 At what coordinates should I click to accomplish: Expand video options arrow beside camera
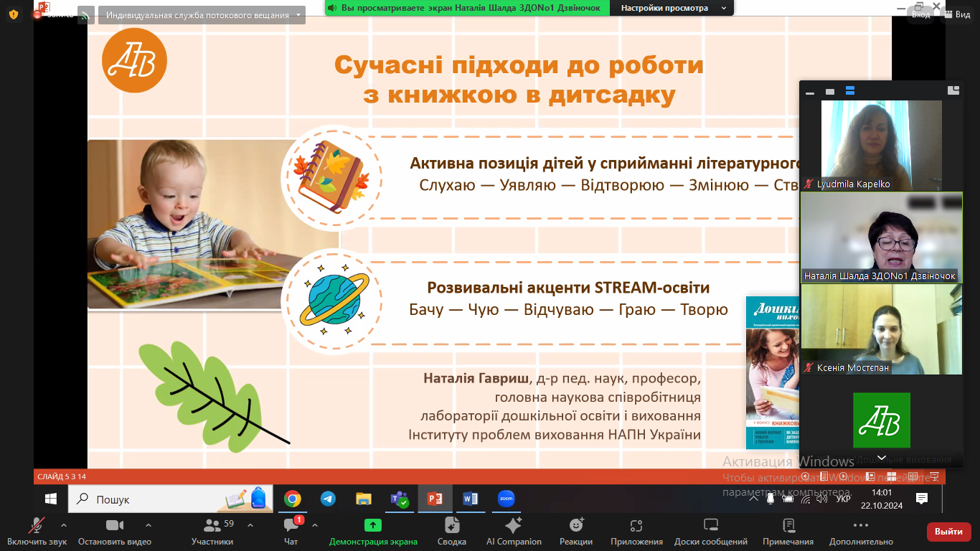tap(149, 525)
